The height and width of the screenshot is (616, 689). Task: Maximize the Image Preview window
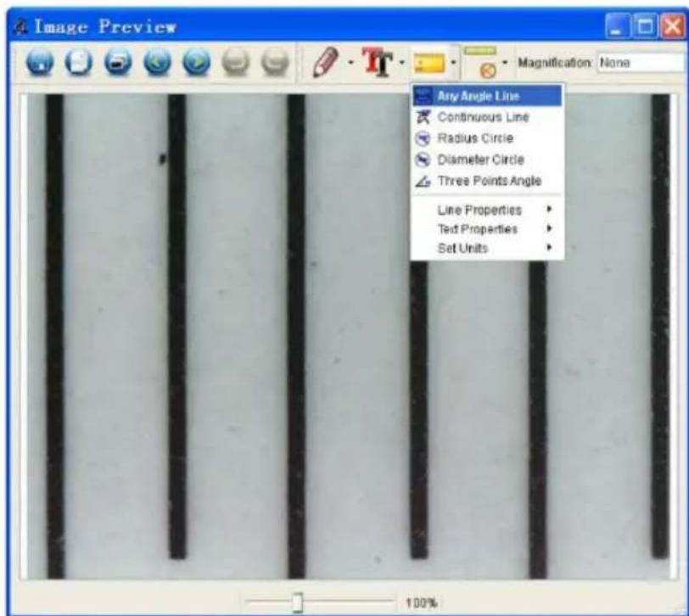coord(645,26)
